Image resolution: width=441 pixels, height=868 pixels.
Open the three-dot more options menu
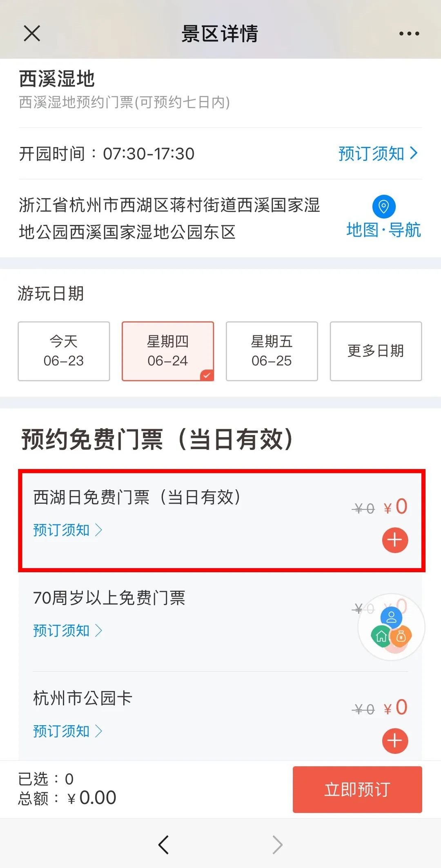tap(409, 33)
